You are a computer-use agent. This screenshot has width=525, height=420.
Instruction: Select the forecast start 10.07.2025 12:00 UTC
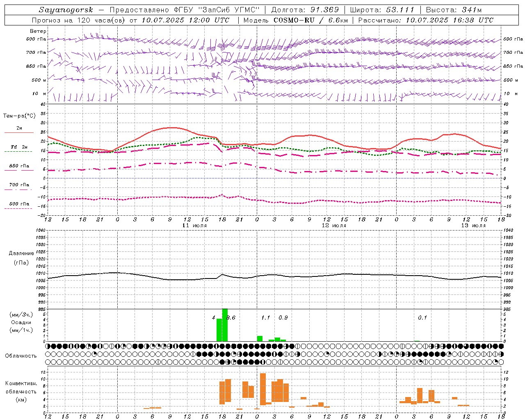pyautogui.click(x=185, y=20)
